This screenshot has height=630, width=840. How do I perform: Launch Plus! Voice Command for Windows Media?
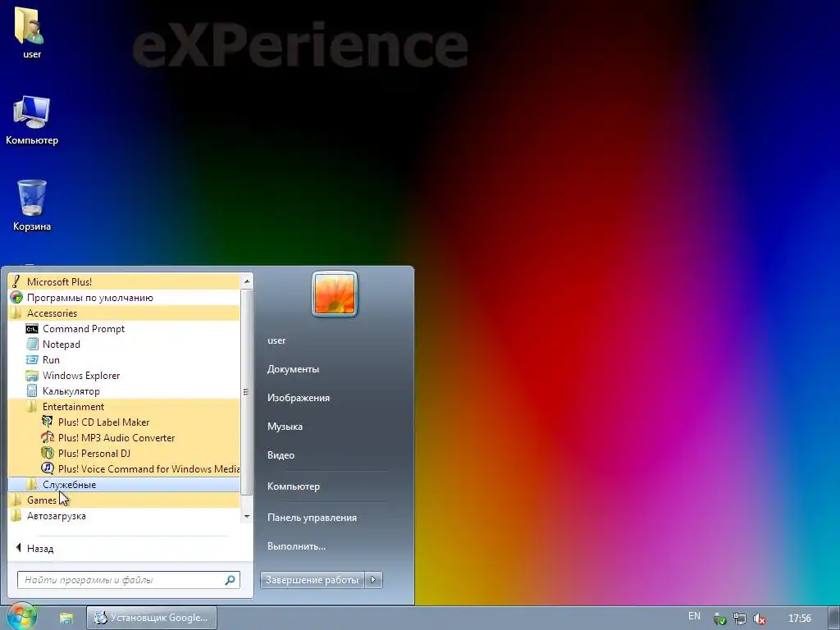pos(124,468)
